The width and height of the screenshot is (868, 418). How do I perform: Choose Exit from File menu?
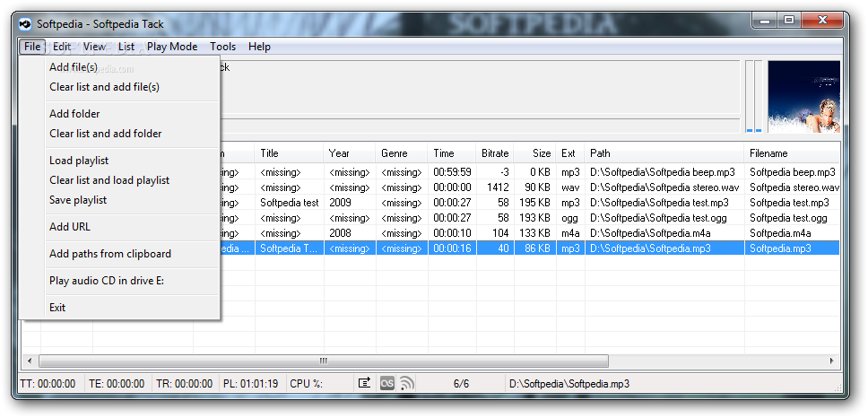120,308
